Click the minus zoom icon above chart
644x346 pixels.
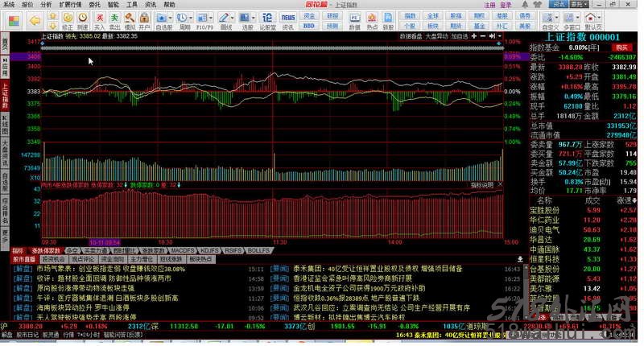pos(483,36)
